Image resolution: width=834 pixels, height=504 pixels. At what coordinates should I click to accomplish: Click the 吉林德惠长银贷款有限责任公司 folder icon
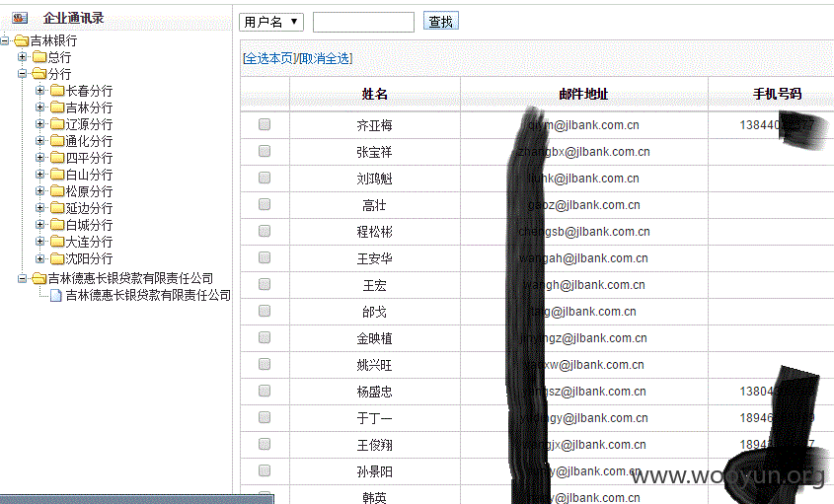39,278
